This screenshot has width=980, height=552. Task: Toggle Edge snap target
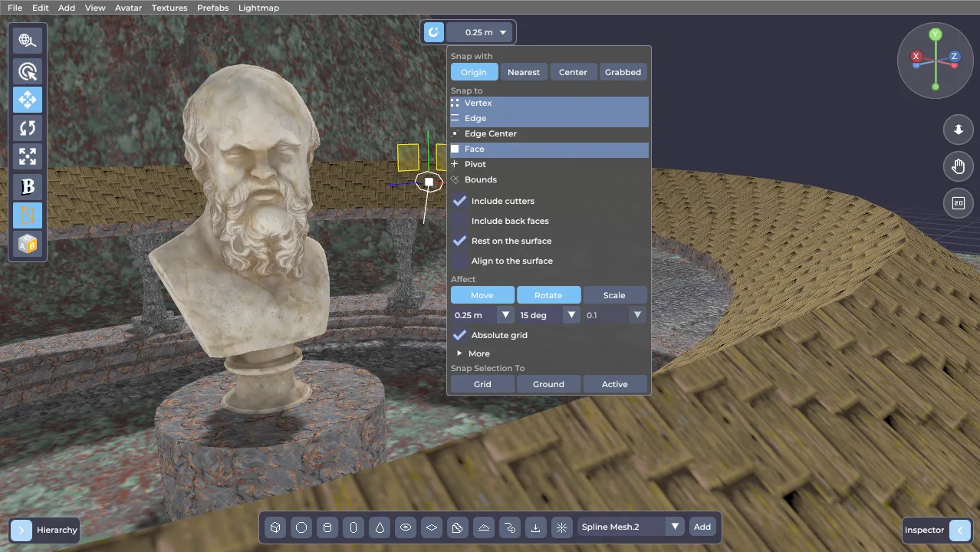coord(549,119)
